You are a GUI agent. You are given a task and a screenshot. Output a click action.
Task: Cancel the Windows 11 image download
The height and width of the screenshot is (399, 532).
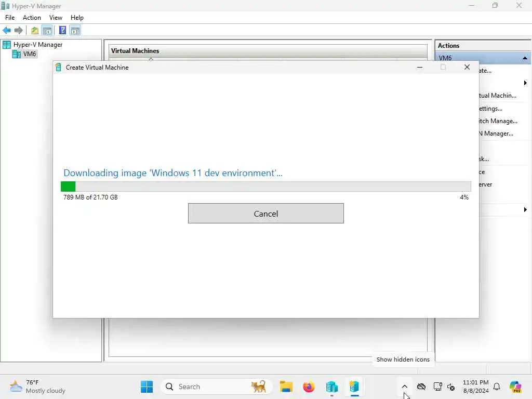tap(265, 214)
